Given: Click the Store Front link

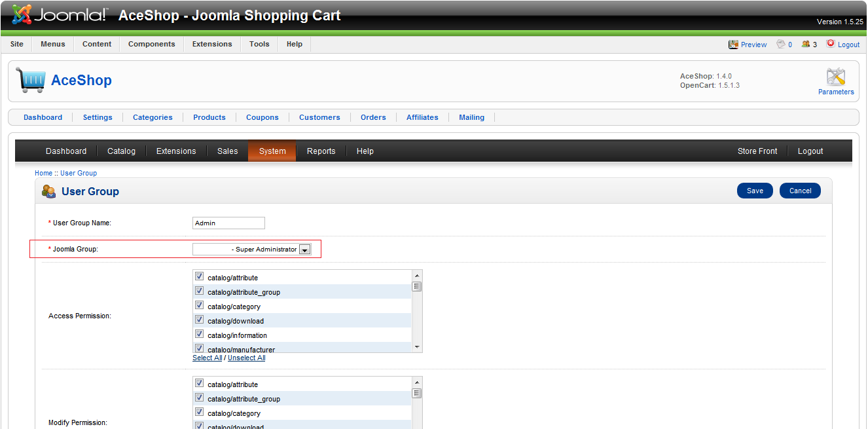Looking at the screenshot, I should tap(757, 151).
